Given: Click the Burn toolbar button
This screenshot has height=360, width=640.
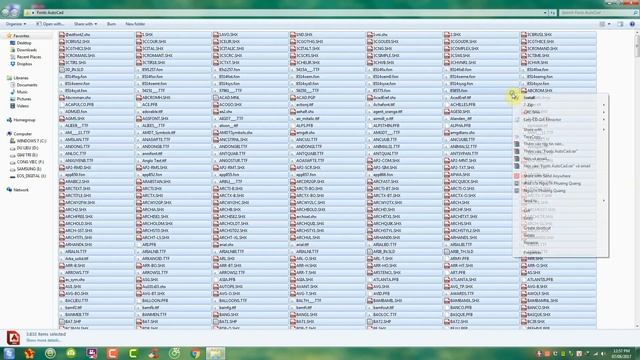Looking at the screenshot, I should click(x=111, y=24).
